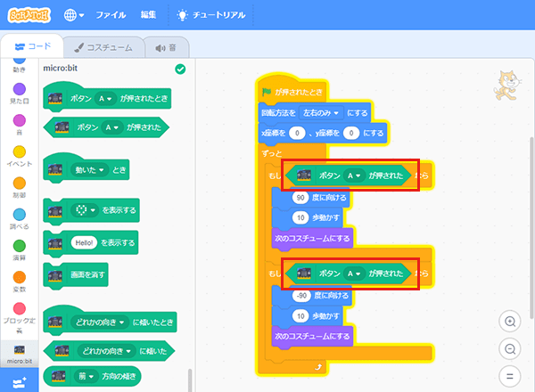Click the x coordinate value field

pos(297,133)
